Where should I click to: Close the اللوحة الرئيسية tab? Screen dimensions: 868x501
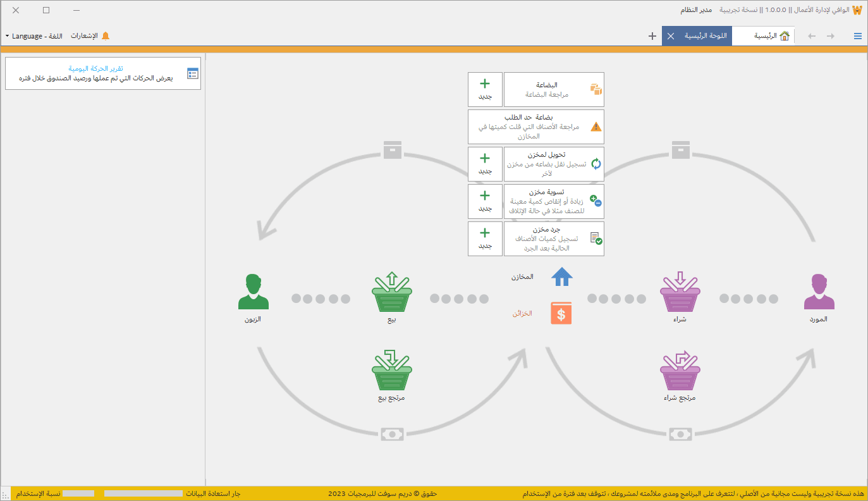(x=671, y=36)
